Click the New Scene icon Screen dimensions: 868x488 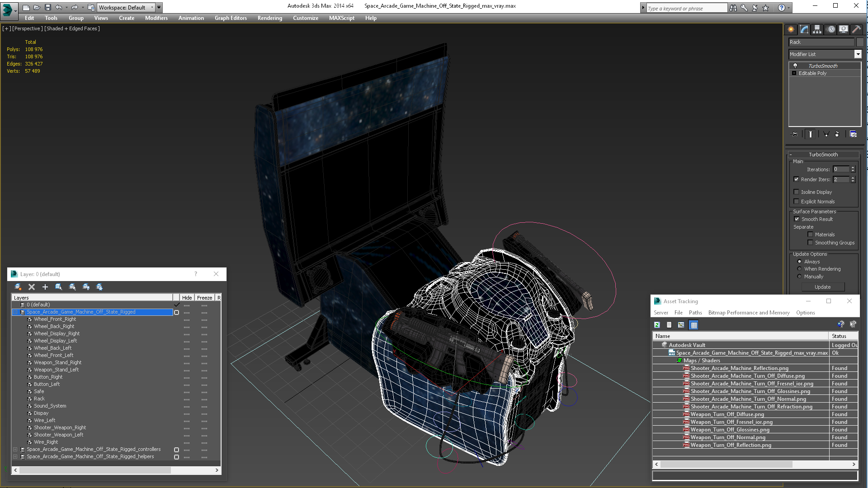26,7
